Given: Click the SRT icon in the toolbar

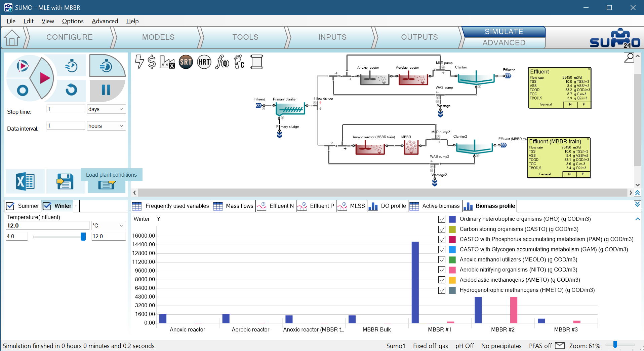Looking at the screenshot, I should pyautogui.click(x=186, y=62).
